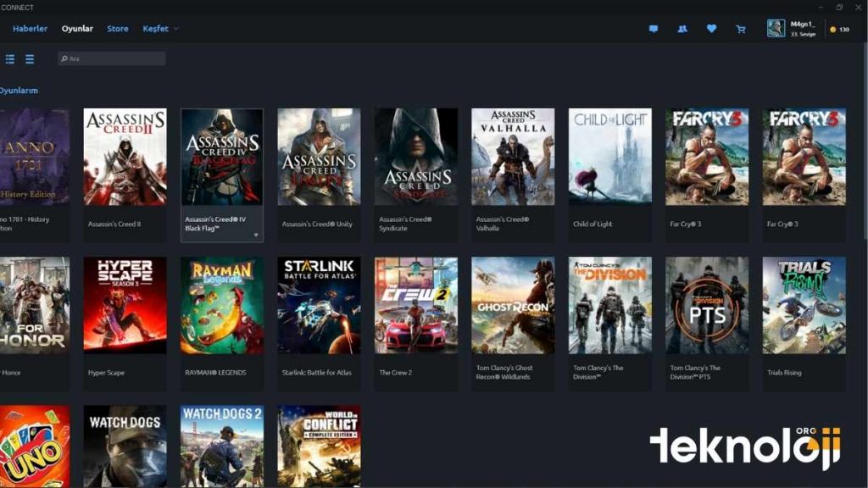Viewport: 868px width, 488px height.
Task: Open the Oyunlar tab
Action: coord(77,28)
